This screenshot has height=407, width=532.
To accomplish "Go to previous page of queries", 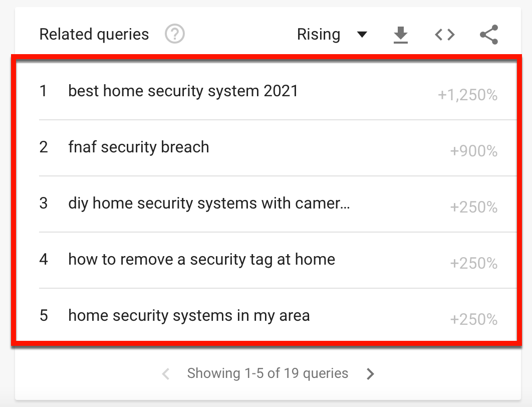I will pos(166,374).
